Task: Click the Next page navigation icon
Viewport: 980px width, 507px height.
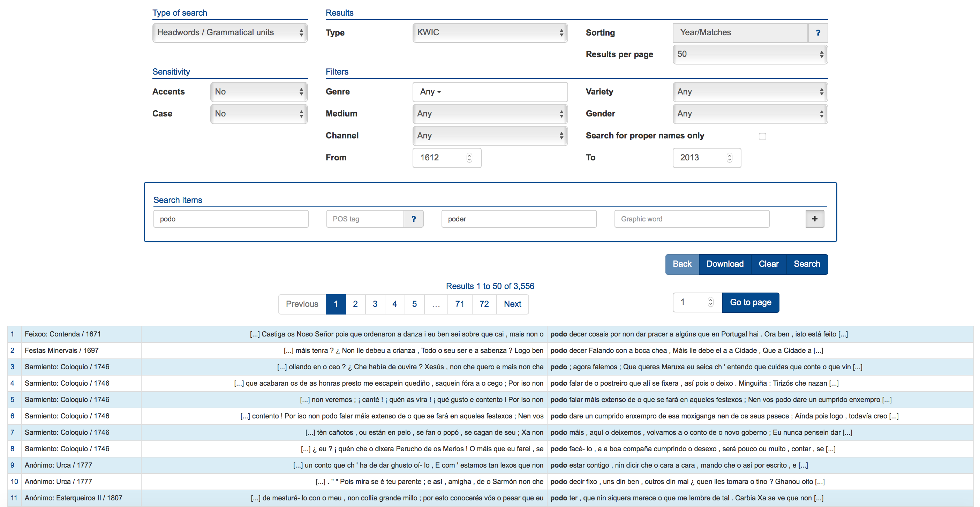Action: [x=513, y=303]
